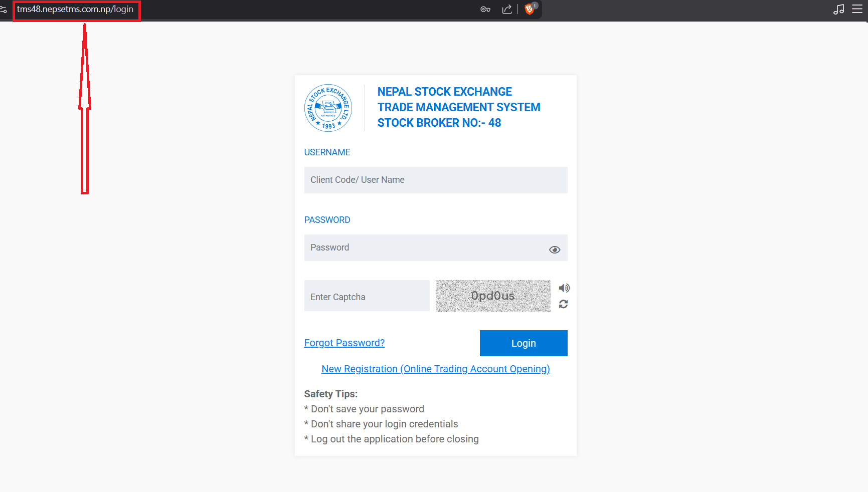Click the blue Login button

pos(524,343)
